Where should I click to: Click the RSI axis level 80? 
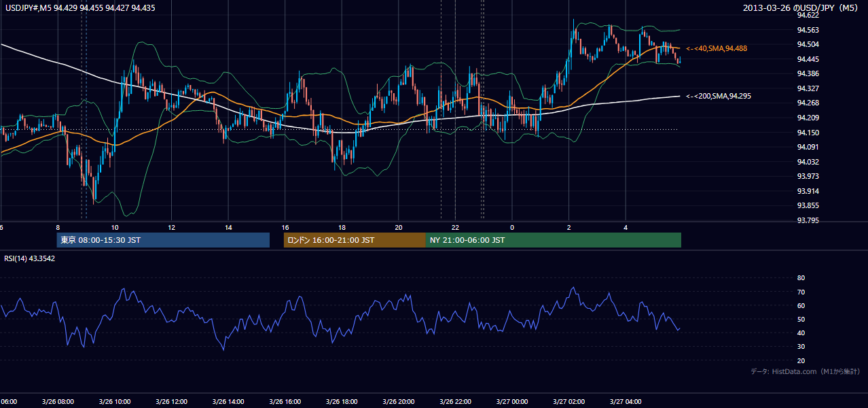[801, 278]
